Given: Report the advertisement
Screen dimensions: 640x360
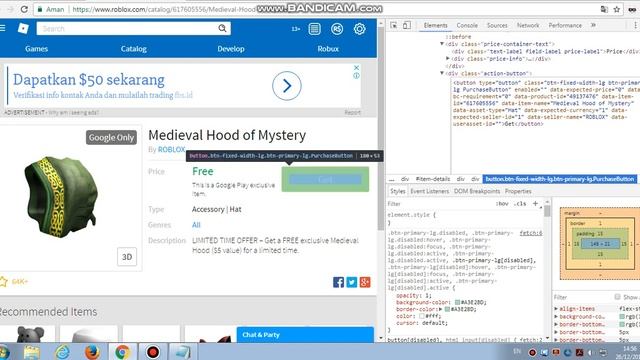Looking at the screenshot, I should (x=352, y=112).
